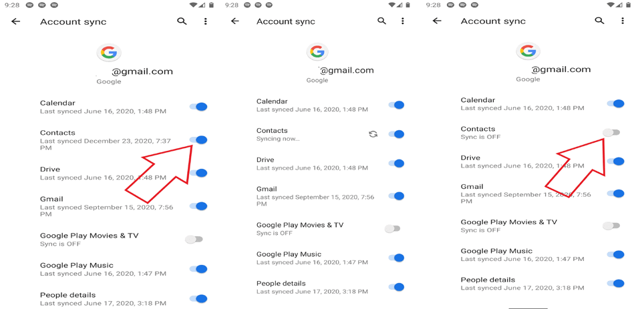Screen dimensions: 644x309
Task: Toggle Google Play Music on middle screen
Action: coord(396,258)
